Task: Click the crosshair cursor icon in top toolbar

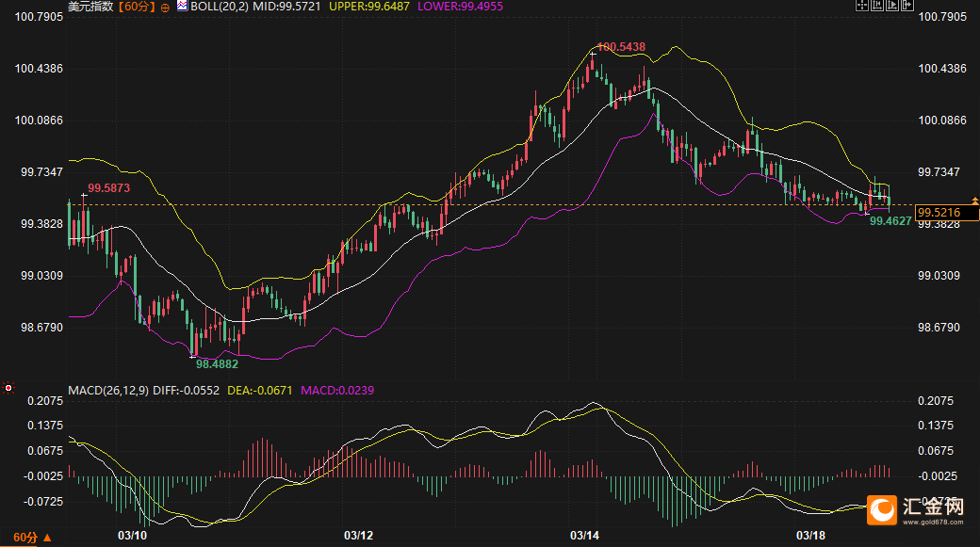Action: point(860,6)
